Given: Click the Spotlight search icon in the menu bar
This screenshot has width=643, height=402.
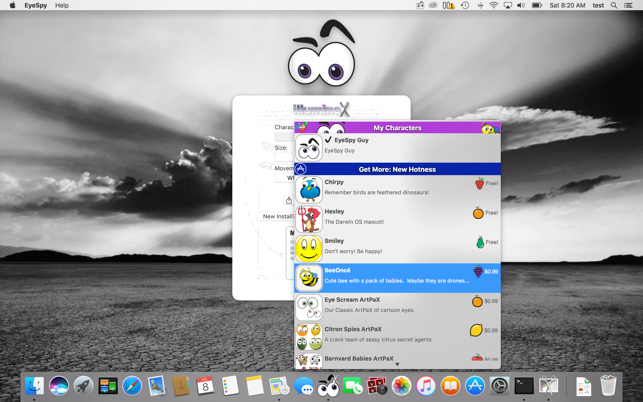Looking at the screenshot, I should coord(614,5).
